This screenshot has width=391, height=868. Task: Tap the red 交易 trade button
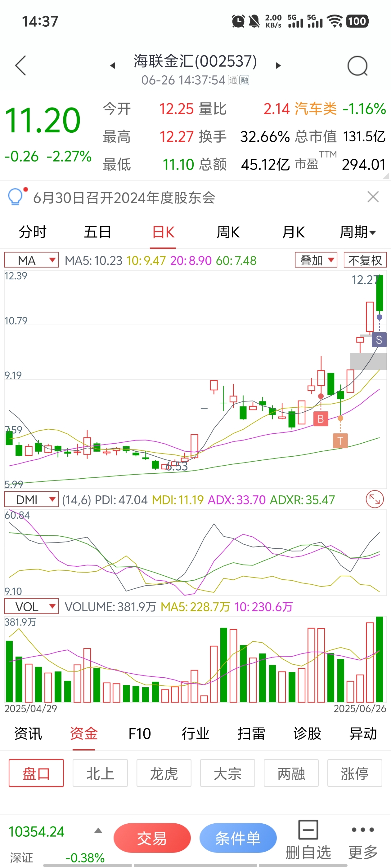[x=152, y=838]
